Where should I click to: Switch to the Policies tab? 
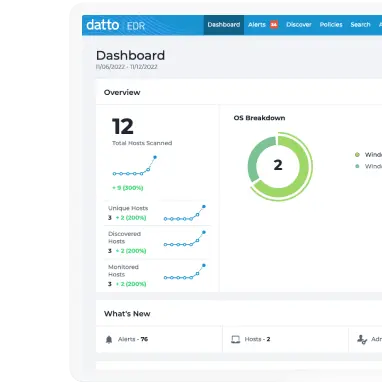pos(331,25)
